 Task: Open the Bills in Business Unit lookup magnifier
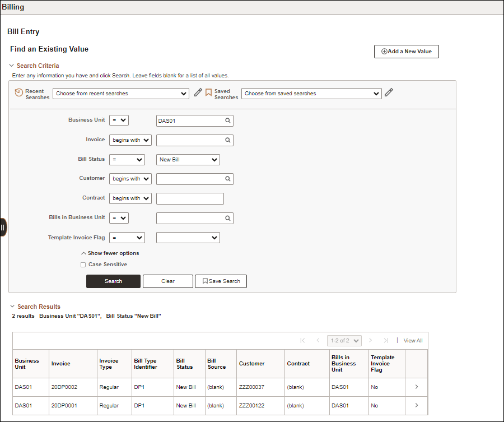pyautogui.click(x=227, y=218)
